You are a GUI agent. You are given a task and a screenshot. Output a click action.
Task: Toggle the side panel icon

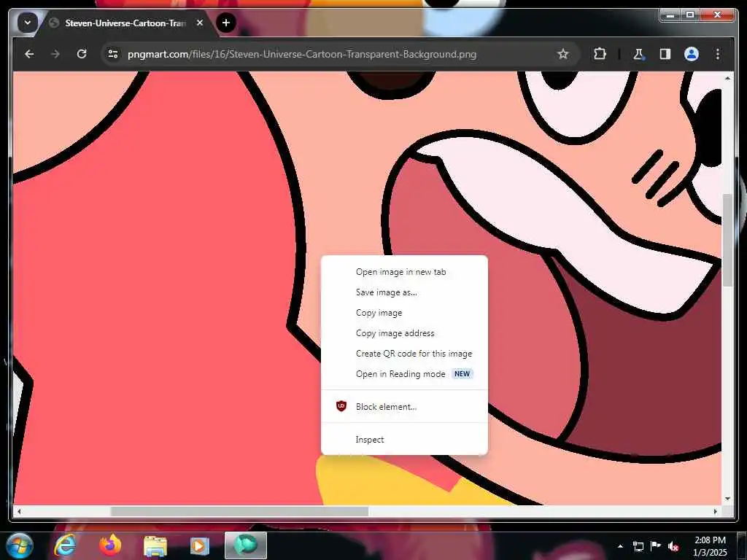tap(665, 54)
